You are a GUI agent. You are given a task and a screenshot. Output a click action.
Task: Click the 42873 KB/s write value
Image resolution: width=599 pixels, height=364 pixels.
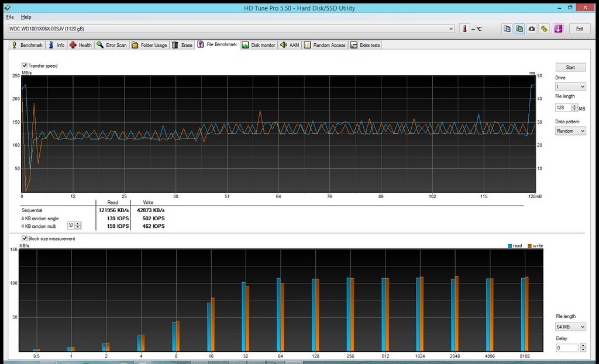(151, 210)
